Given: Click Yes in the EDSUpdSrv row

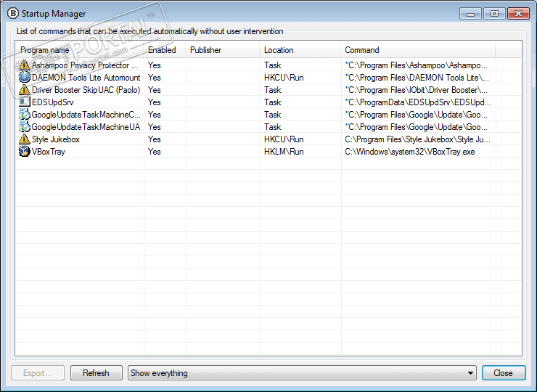Looking at the screenshot, I should [155, 102].
